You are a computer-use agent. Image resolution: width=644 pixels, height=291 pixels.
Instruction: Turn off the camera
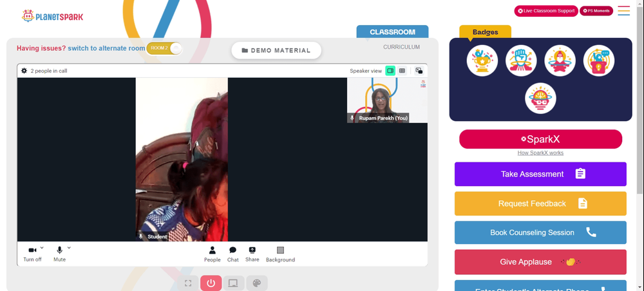32,254
